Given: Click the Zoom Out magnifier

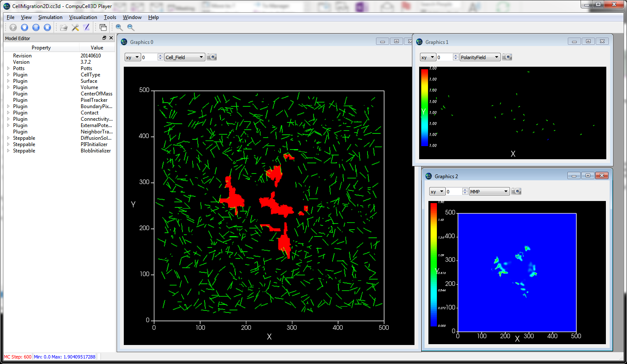Looking at the screenshot, I should tap(131, 27).
